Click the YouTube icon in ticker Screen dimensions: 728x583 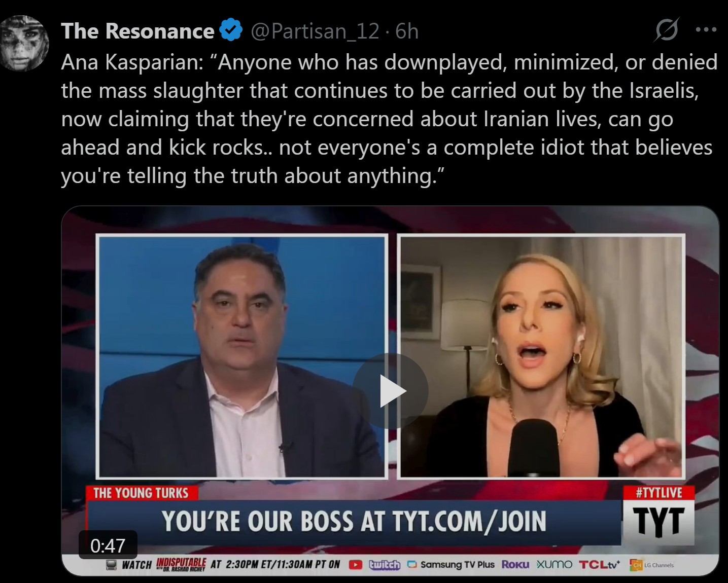pyautogui.click(x=356, y=565)
